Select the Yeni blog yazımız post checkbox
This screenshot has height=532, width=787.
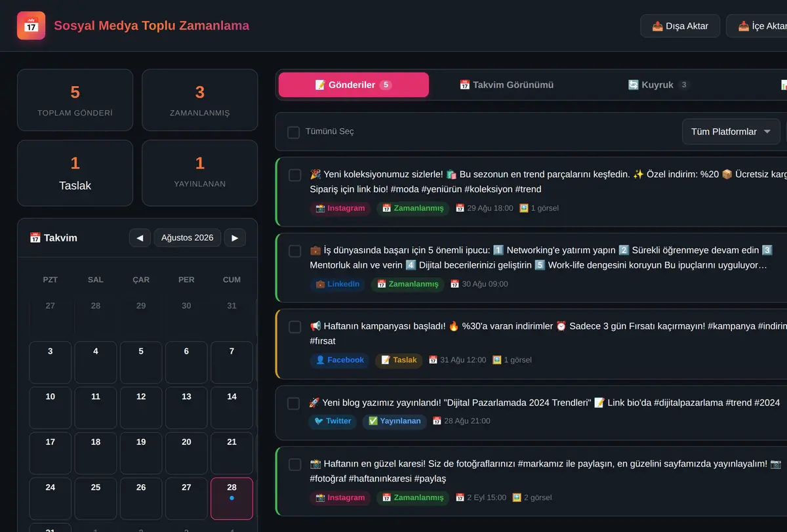tap(294, 403)
